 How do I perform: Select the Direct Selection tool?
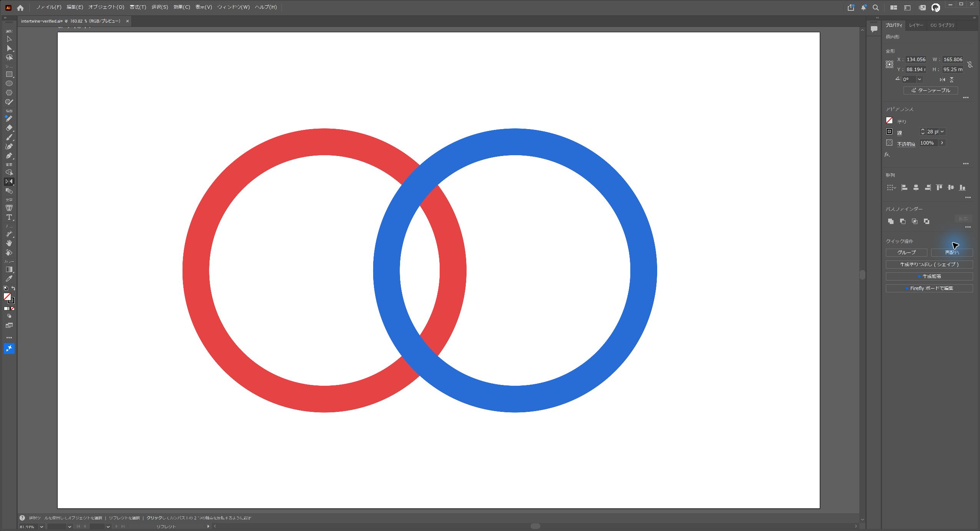pos(9,48)
